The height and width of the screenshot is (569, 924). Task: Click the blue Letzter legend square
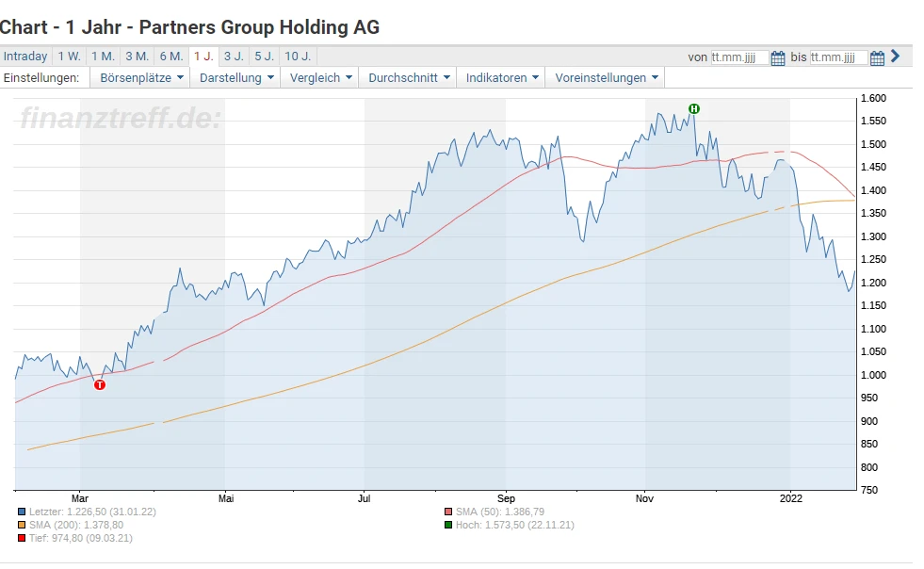click(22, 512)
